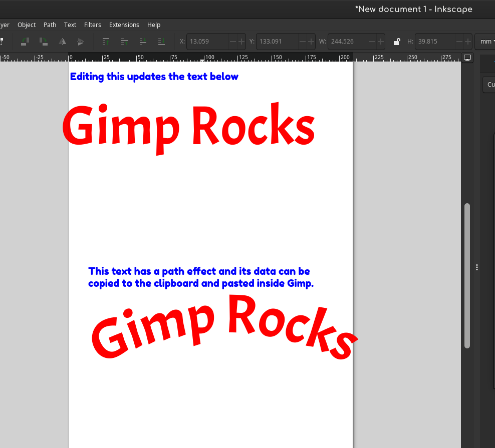
Task: Lower selection one step
Action: [x=143, y=42]
